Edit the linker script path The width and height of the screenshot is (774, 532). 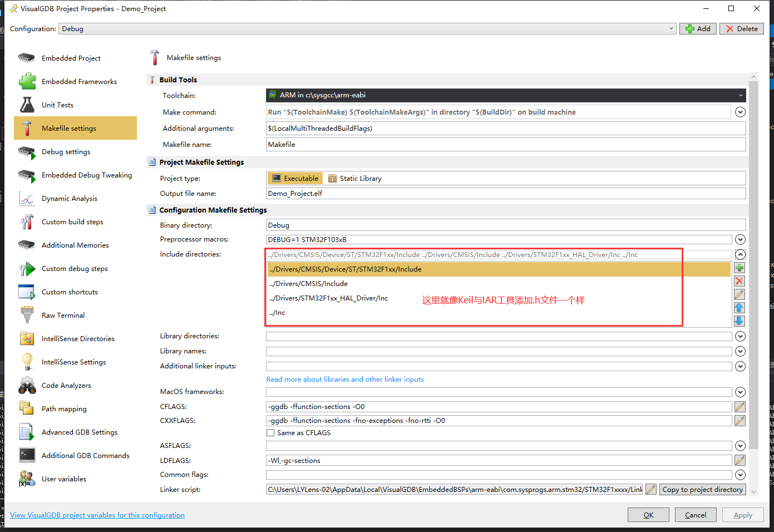click(x=651, y=490)
